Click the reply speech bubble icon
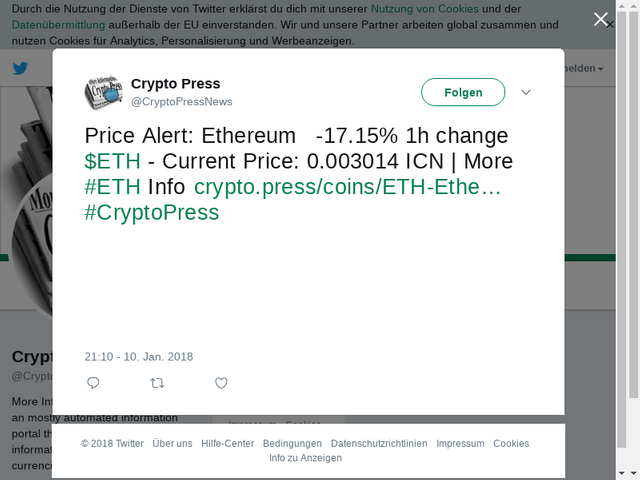Viewport: 640px width, 480px height. tap(94, 383)
